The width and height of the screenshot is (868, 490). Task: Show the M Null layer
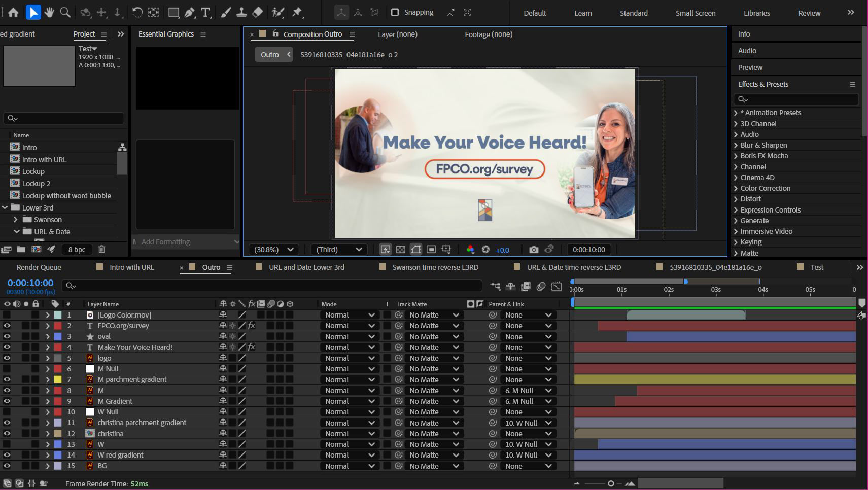tap(7, 369)
